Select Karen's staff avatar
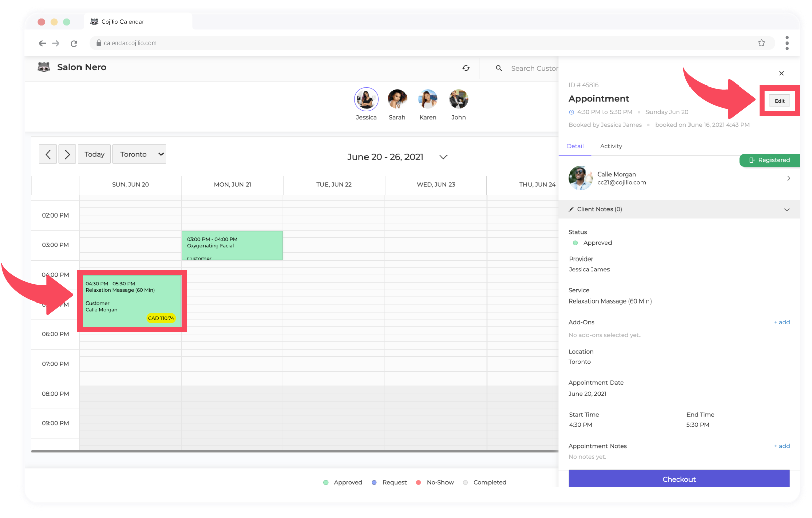Viewport: 812px width, 518px height. tap(428, 99)
